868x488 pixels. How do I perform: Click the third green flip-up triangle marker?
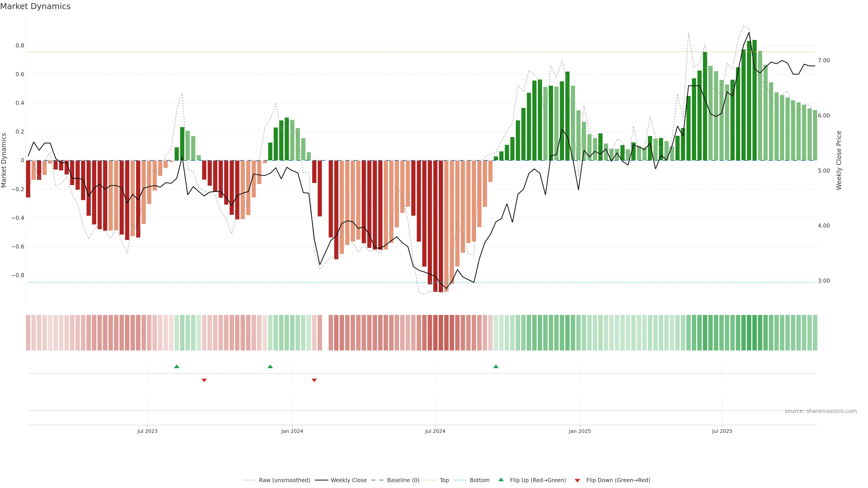(x=496, y=366)
